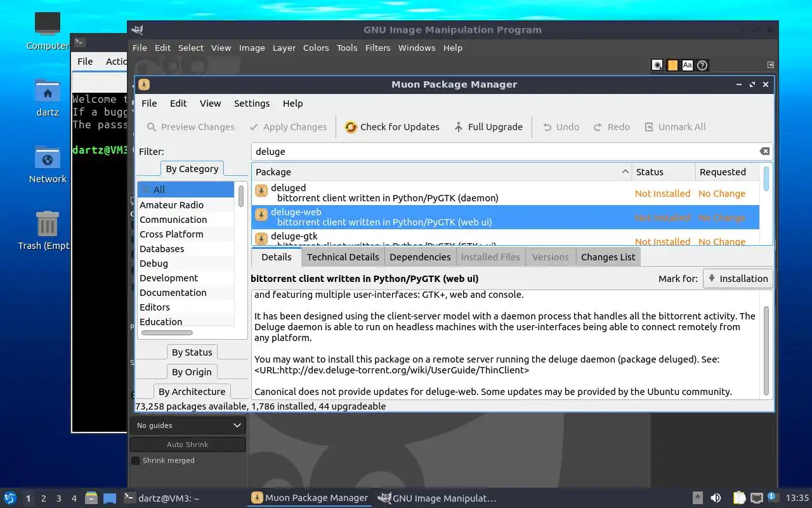Open the Muon View menu

click(210, 104)
